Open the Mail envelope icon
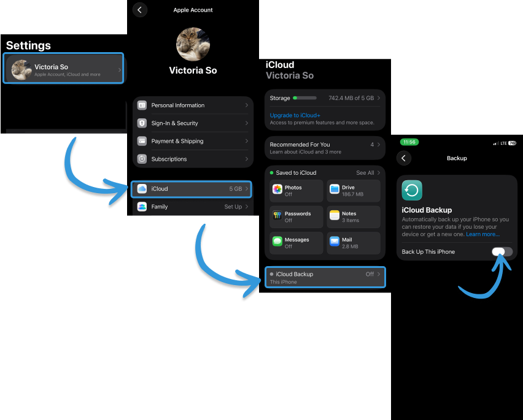The image size is (523, 420). pyautogui.click(x=335, y=242)
